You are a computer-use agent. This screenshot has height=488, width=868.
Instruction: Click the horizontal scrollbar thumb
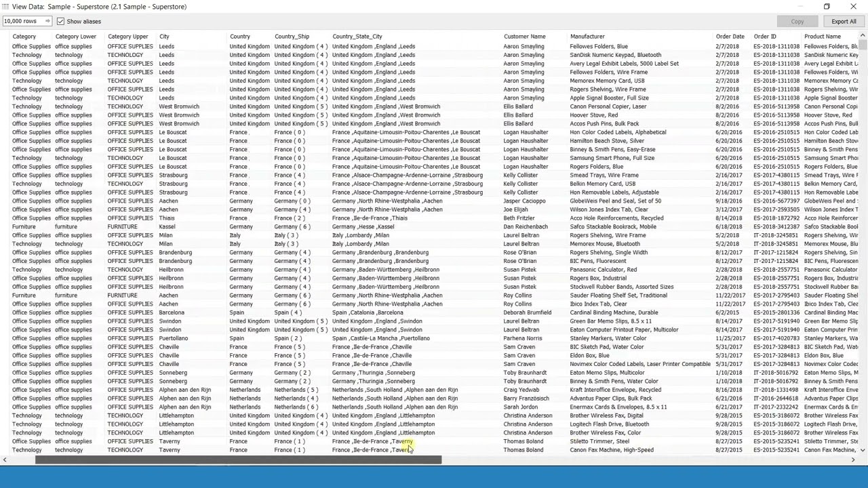click(x=238, y=460)
